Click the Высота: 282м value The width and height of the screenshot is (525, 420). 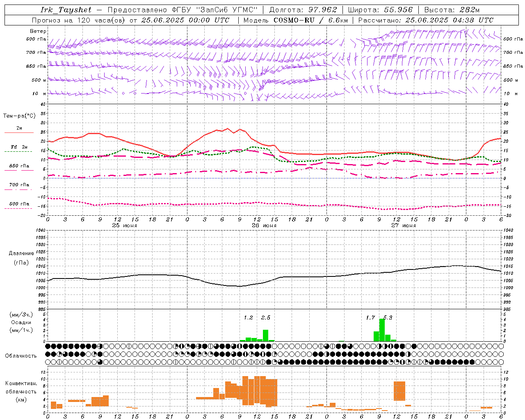pyautogui.click(x=452, y=10)
